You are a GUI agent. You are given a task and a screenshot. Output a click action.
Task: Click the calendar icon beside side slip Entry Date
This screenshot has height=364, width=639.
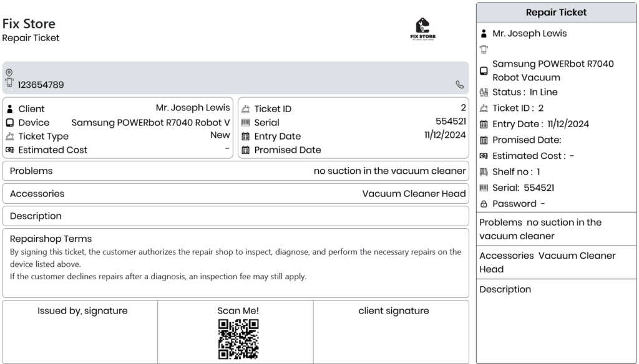(484, 124)
